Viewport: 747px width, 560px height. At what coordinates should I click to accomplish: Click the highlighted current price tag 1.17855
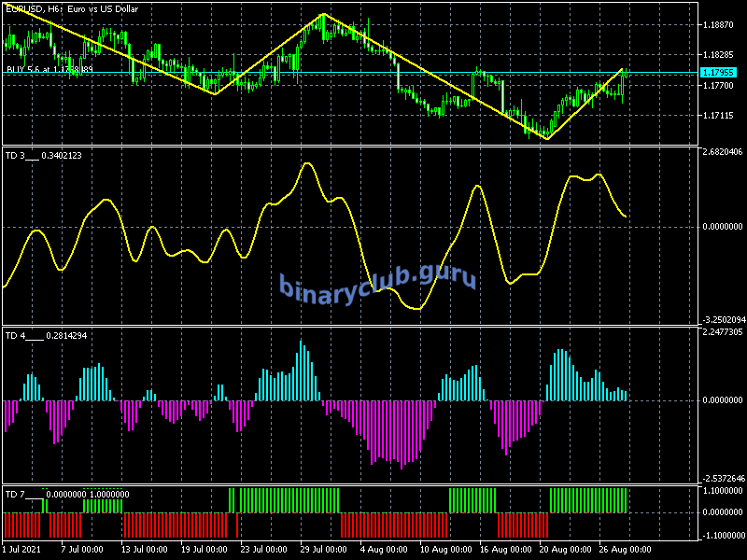click(722, 73)
